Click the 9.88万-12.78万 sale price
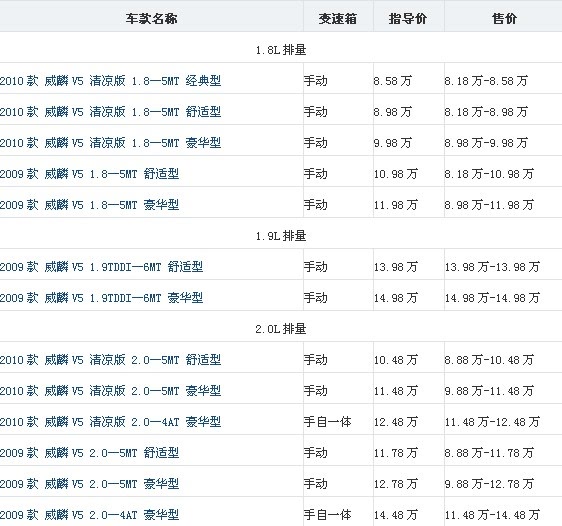The image size is (562, 526). click(489, 484)
